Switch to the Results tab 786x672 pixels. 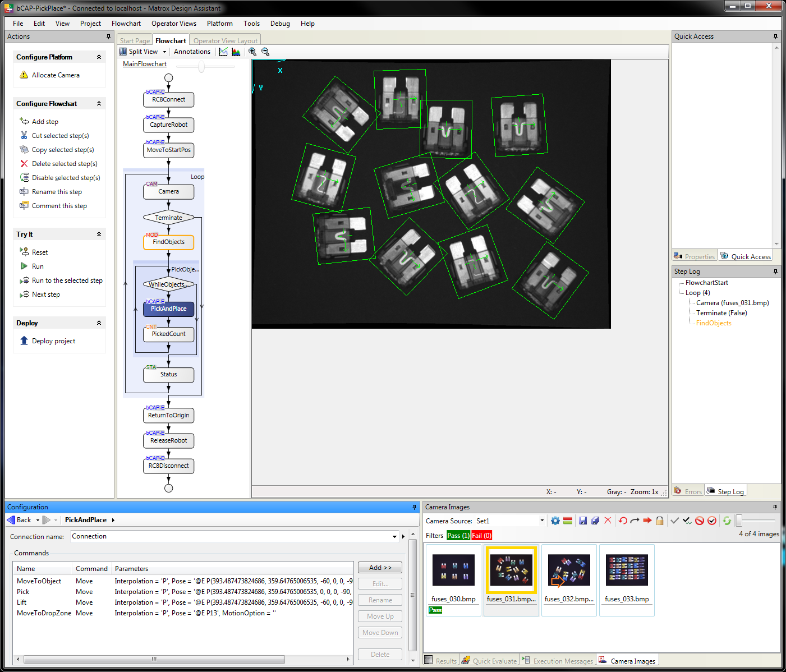pyautogui.click(x=442, y=661)
